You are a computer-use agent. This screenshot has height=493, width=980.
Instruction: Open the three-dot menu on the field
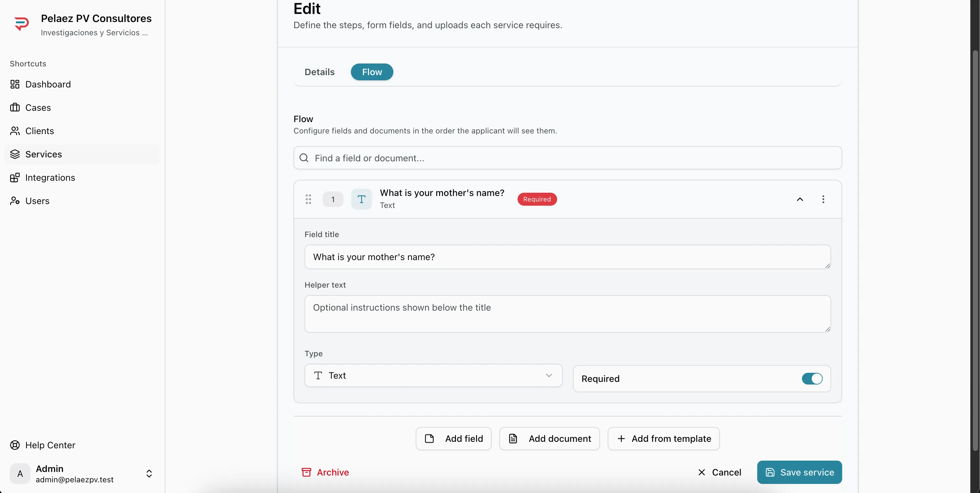[823, 199]
